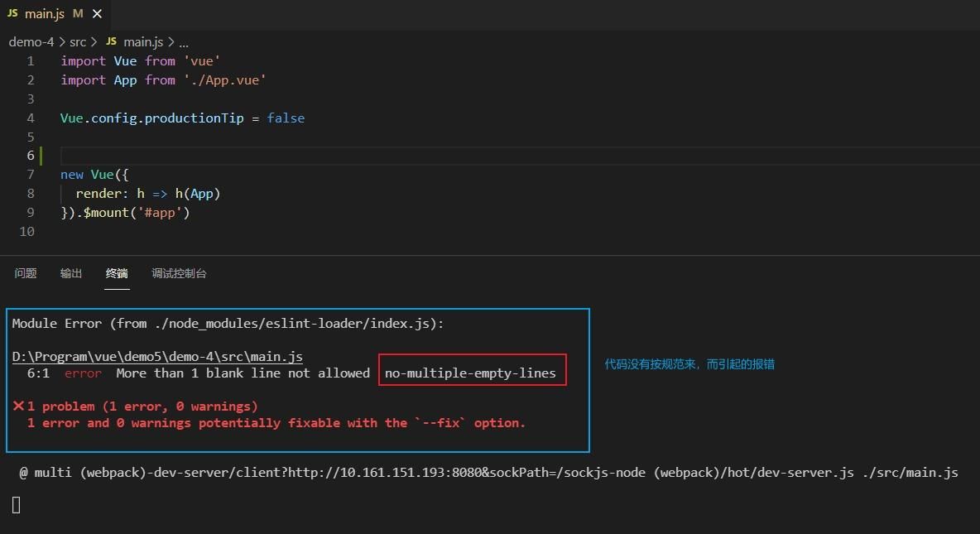Open the underlined main.js file path link
The width and height of the screenshot is (980, 534).
157,357
